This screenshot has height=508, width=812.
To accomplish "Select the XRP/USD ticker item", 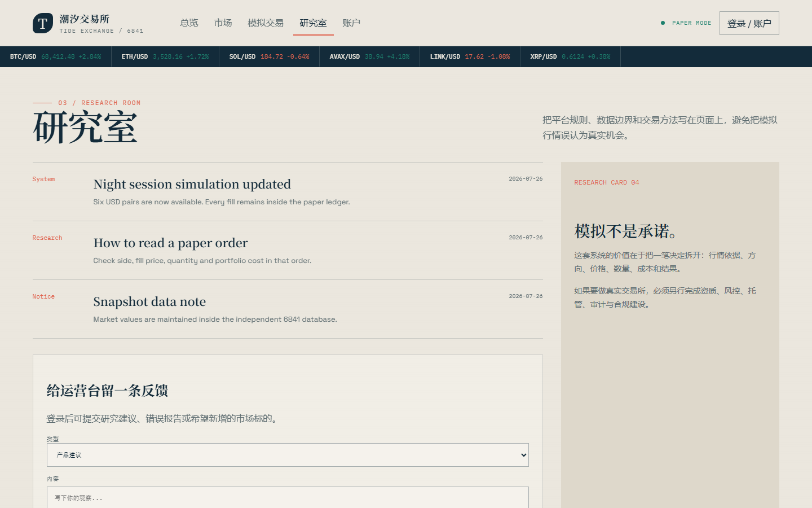I will (x=571, y=56).
